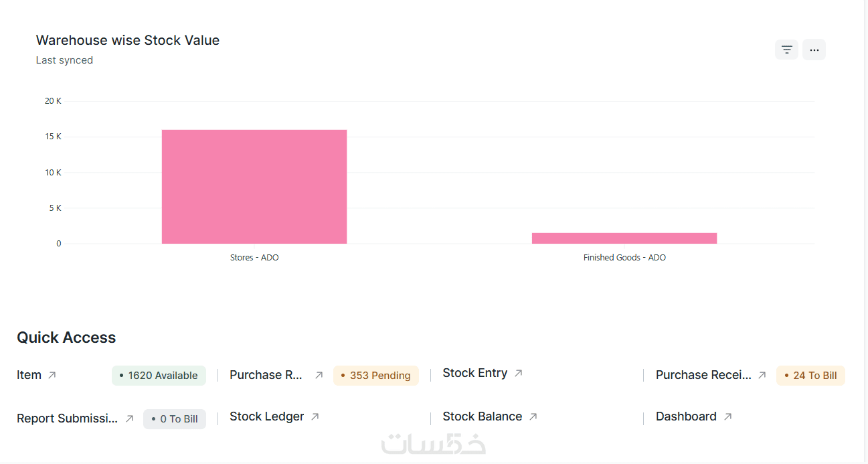Open the chart three-dots options menu
This screenshot has height=464, width=868.
point(814,50)
